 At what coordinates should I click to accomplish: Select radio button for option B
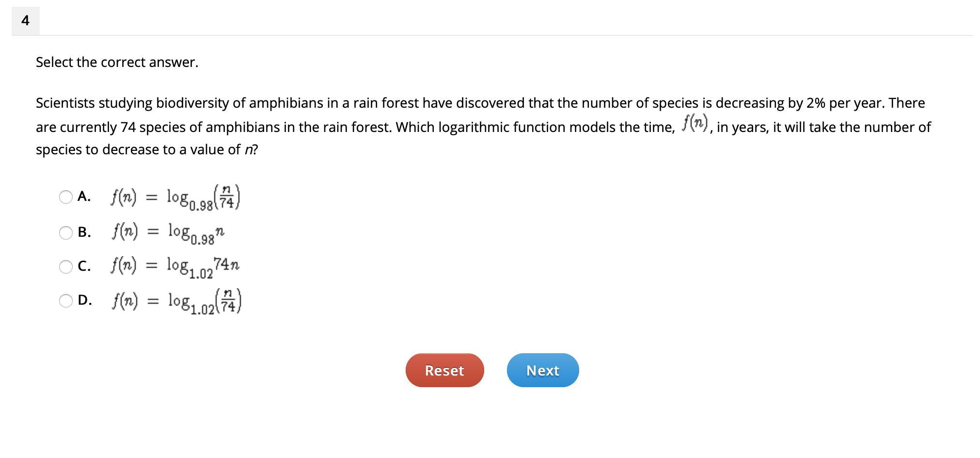tap(66, 233)
